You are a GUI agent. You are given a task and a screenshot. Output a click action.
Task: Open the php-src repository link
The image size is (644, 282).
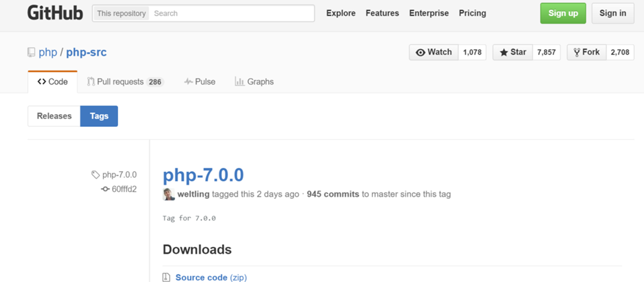87,52
